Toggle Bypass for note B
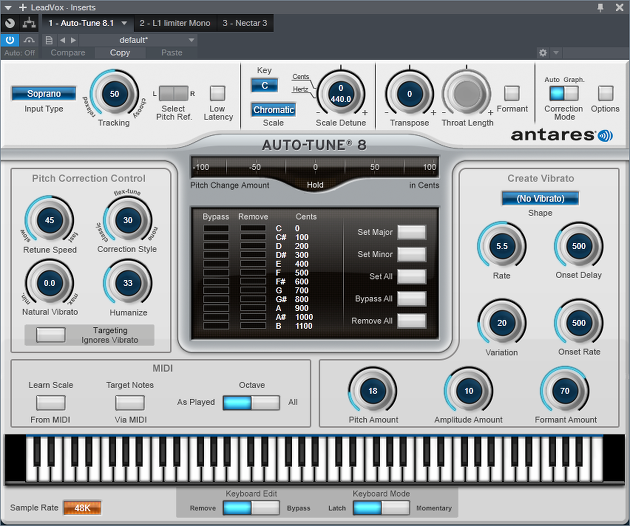The width and height of the screenshot is (630, 526). pyautogui.click(x=216, y=326)
